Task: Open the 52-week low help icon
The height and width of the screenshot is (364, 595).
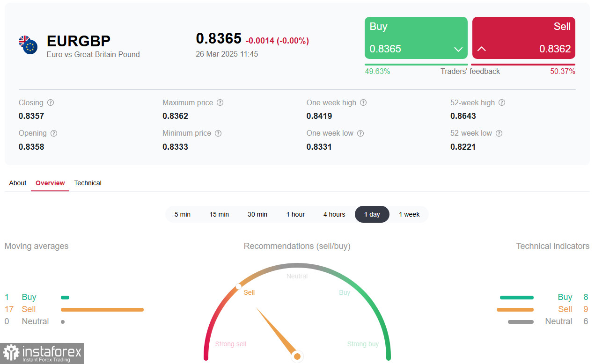Action: coord(499,133)
